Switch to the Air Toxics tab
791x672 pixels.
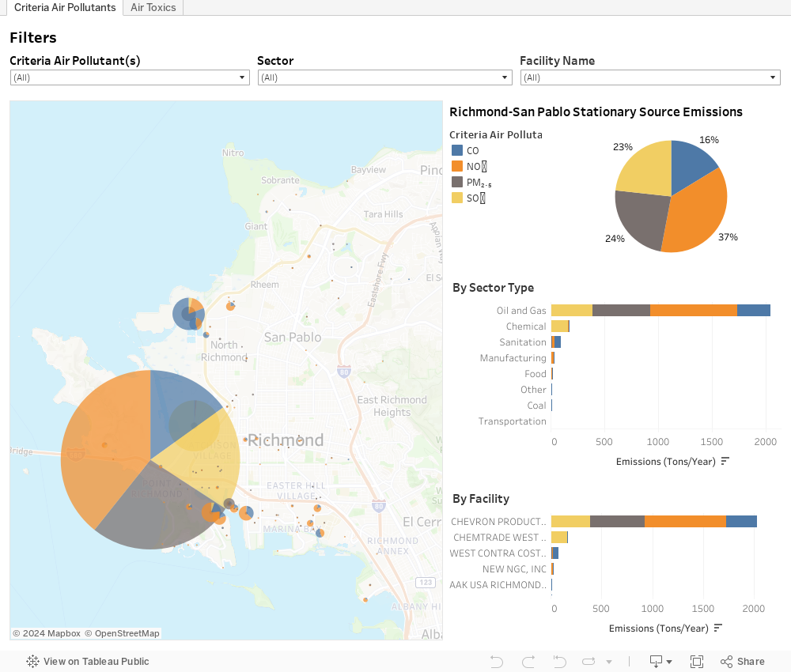coord(153,8)
